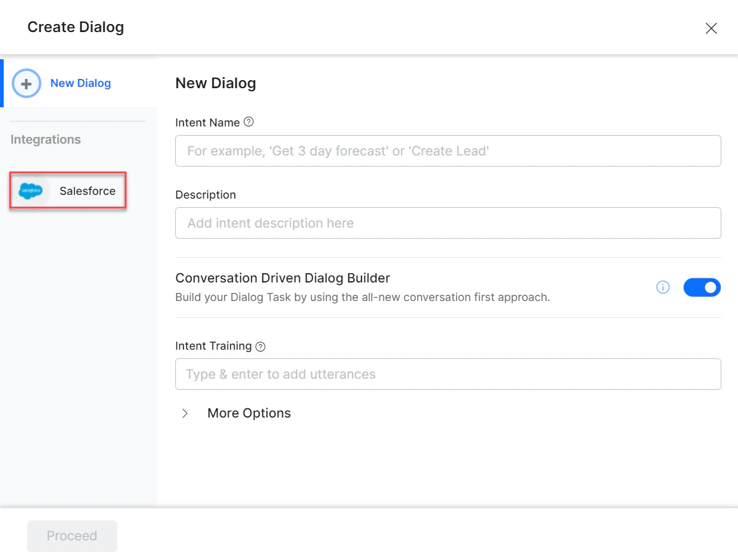Click the circular Salesforce avatar in the sidebar
Image resolution: width=738 pixels, height=560 pixels.
[x=31, y=191]
